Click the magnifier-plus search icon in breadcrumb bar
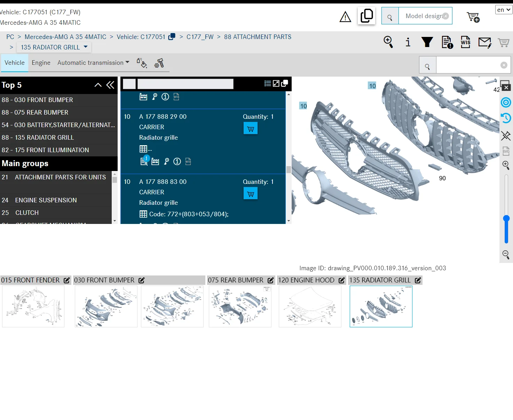The height and width of the screenshot is (420, 513). (388, 42)
